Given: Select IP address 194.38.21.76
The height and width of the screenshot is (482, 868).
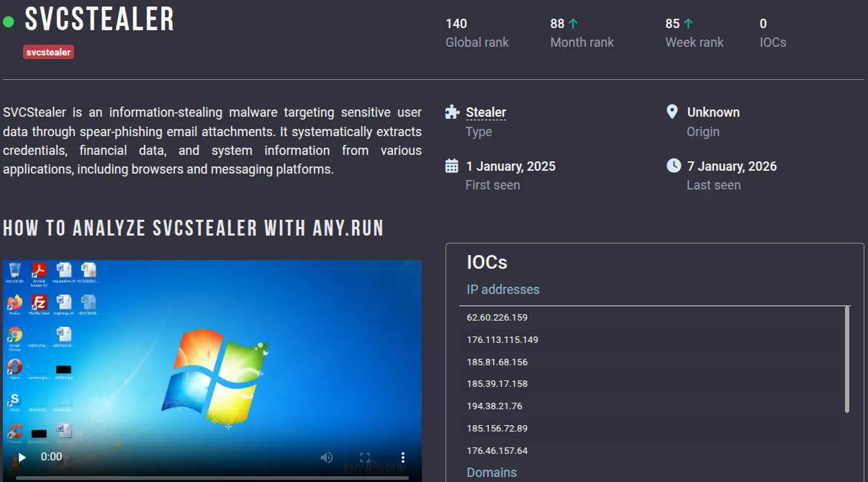Looking at the screenshot, I should point(494,406).
